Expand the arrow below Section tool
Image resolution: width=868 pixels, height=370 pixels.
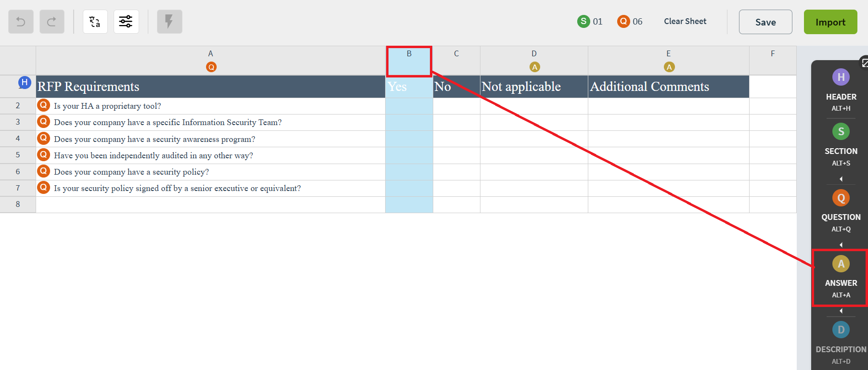click(x=841, y=179)
